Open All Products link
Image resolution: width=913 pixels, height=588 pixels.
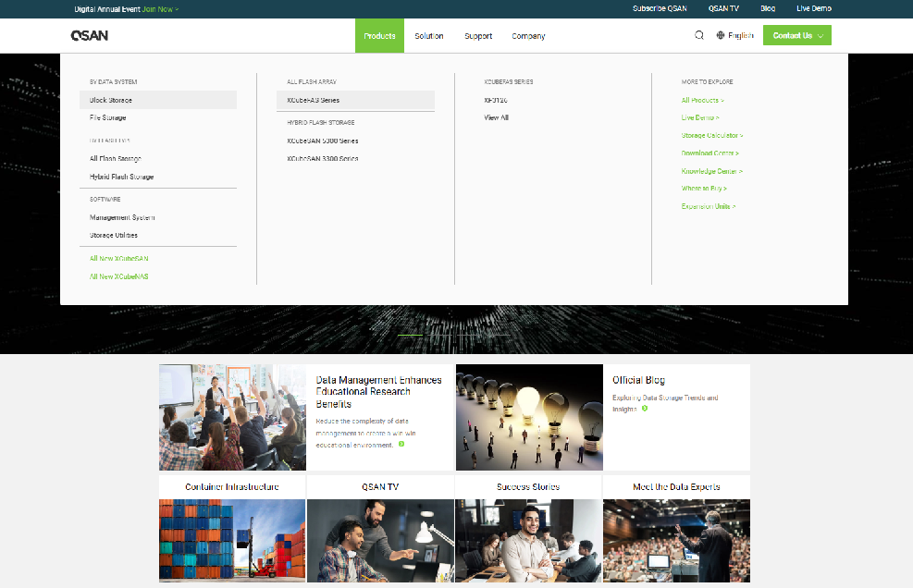click(x=703, y=100)
